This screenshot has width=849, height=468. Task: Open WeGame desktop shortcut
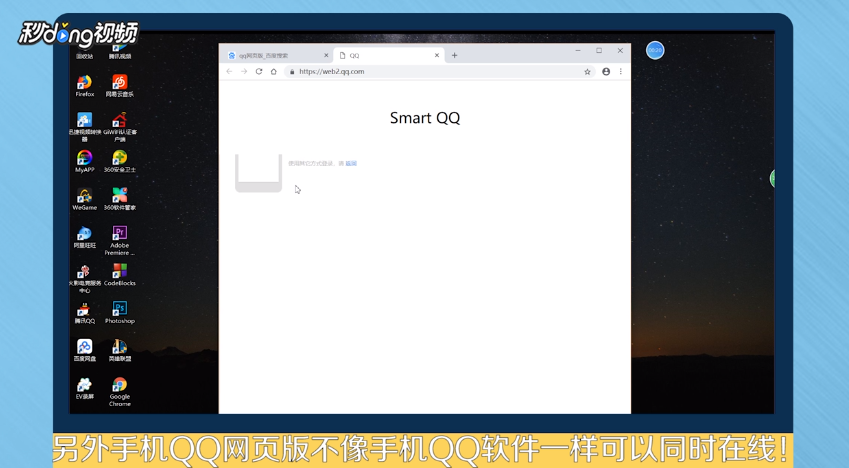point(84,199)
